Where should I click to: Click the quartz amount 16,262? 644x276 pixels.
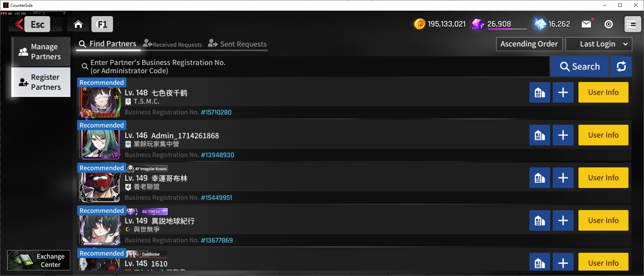coord(559,24)
